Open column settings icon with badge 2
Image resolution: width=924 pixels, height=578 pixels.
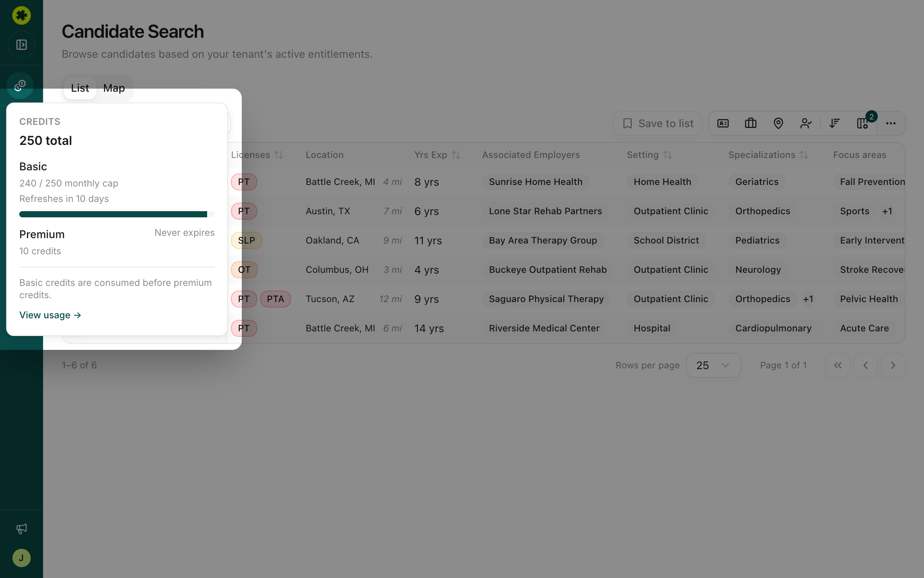click(x=862, y=123)
